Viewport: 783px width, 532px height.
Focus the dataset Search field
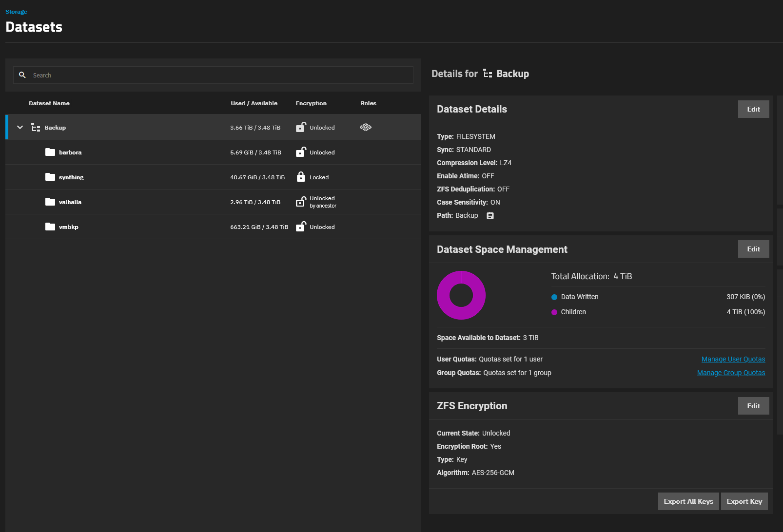(x=213, y=75)
